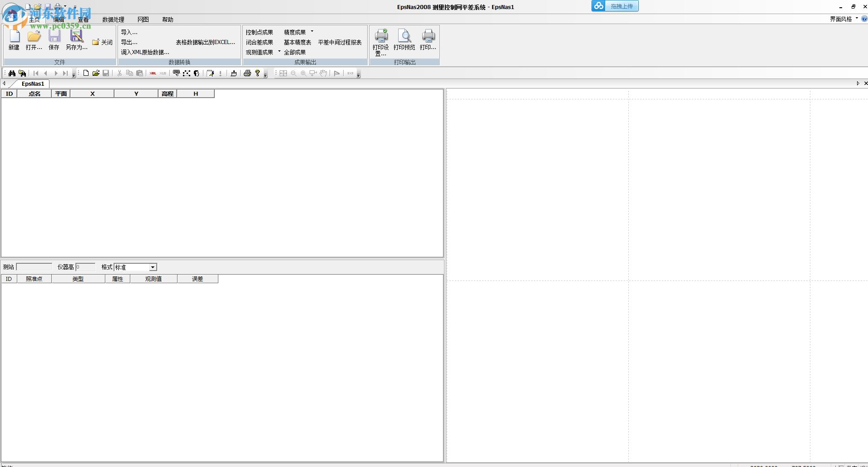Image resolution: width=868 pixels, height=467 pixels.
Task: Switch to the 主页 ribbon tab
Action: 35,20
